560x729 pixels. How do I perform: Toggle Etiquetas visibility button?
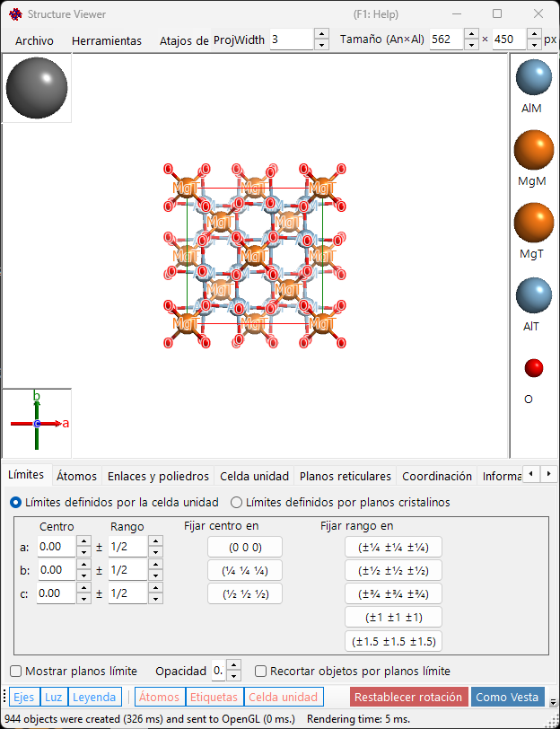[x=214, y=697]
